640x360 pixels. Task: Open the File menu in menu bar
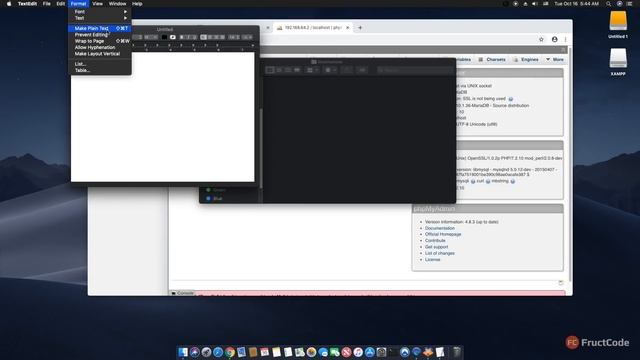[47, 4]
